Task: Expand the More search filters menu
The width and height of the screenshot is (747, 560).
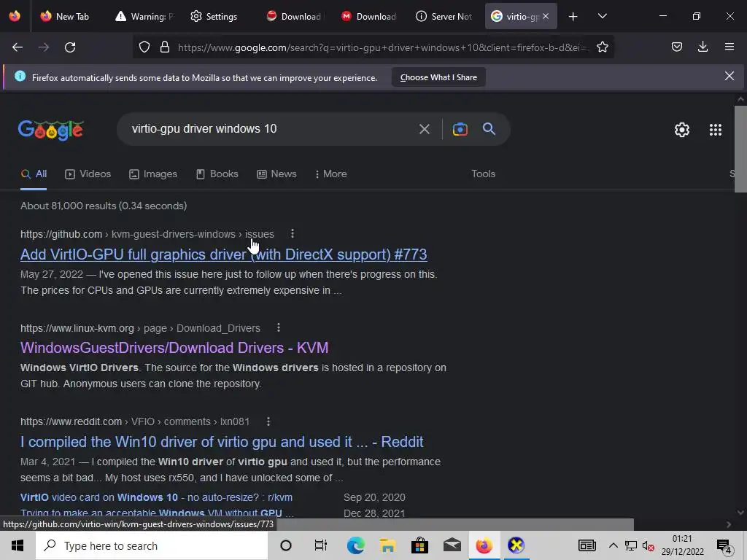Action: point(331,174)
